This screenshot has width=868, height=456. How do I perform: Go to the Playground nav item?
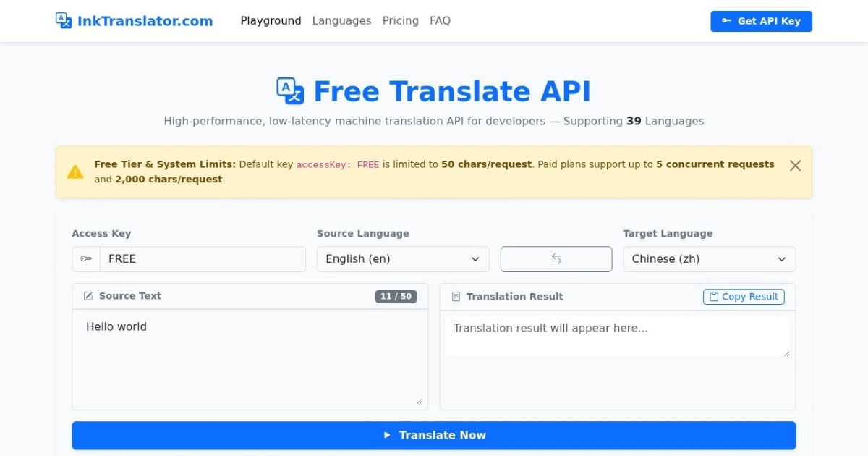[271, 21]
